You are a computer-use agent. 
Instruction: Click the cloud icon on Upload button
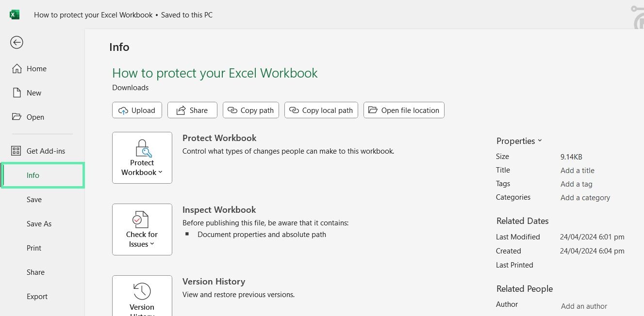pyautogui.click(x=123, y=111)
